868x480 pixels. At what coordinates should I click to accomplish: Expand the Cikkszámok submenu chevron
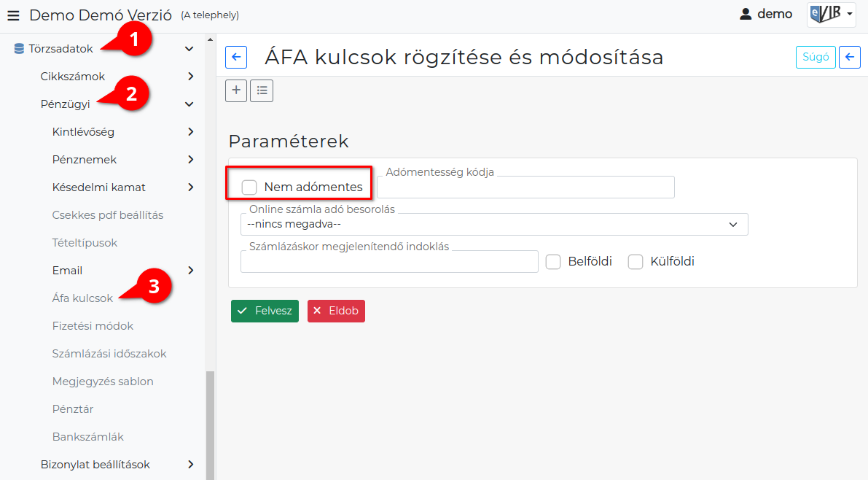tap(190, 77)
